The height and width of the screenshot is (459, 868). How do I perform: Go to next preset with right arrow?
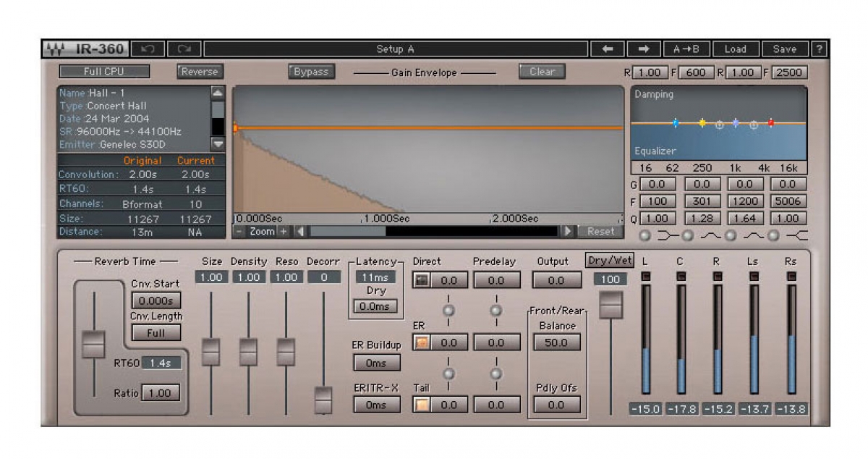point(644,49)
